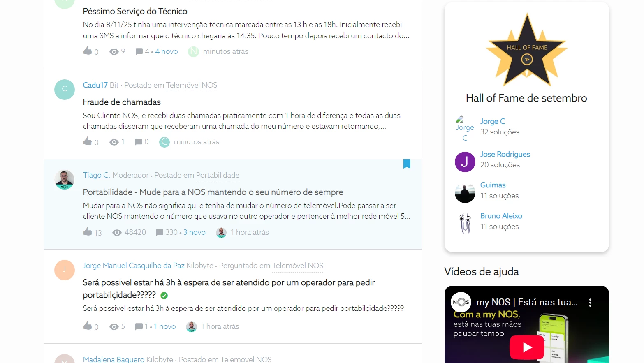Click '20 soluções' under Jose Rodrigues
644x363 pixels.
point(500,165)
